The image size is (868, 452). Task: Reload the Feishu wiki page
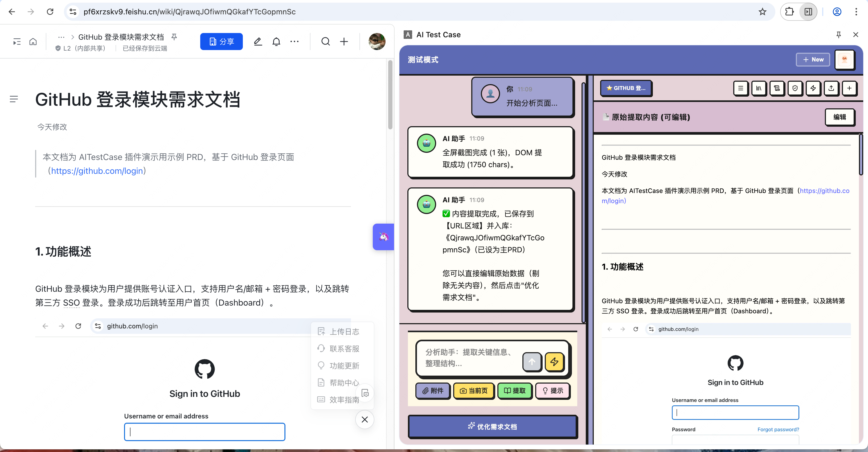click(x=50, y=12)
